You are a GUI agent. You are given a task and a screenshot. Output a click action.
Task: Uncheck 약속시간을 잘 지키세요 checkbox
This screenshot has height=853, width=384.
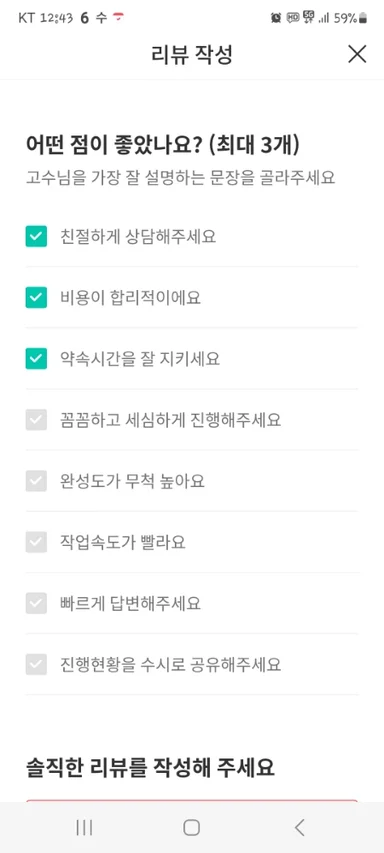point(36,359)
